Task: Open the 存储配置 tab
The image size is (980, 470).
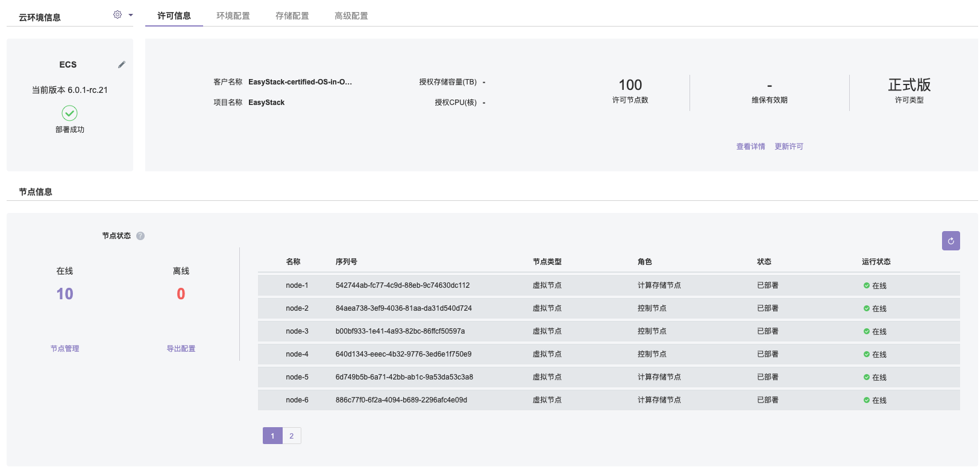Action: point(292,16)
